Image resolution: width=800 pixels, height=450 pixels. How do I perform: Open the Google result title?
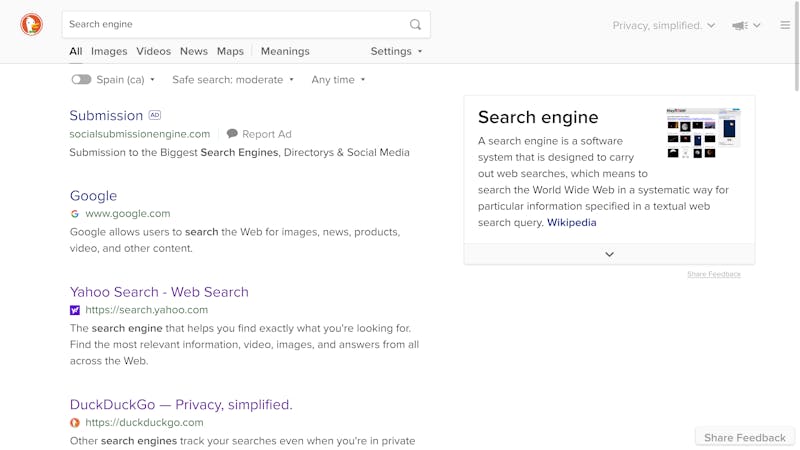point(93,195)
